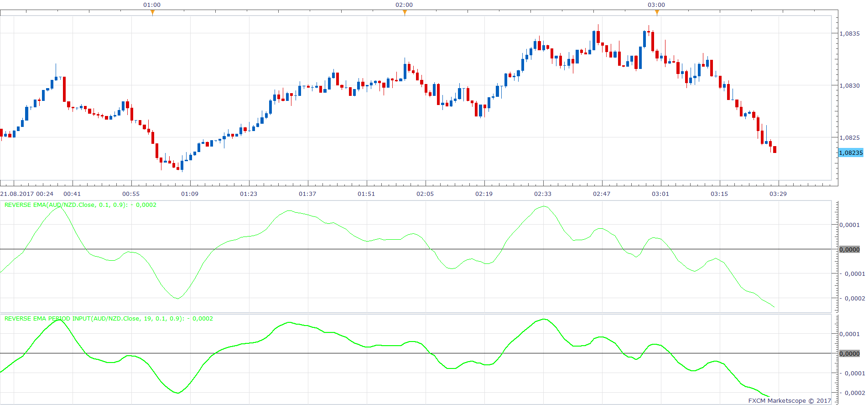
Task: Click the 1,0830 price axis label
Action: [850, 86]
